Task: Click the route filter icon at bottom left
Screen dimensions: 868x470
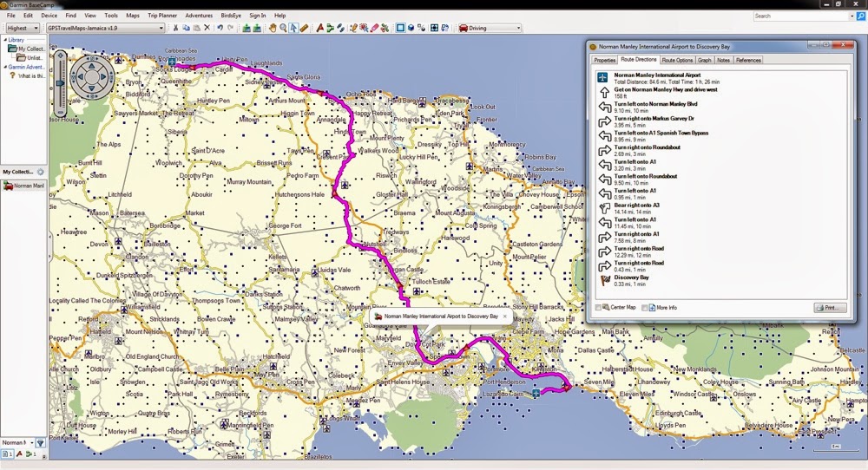Action: point(30,454)
